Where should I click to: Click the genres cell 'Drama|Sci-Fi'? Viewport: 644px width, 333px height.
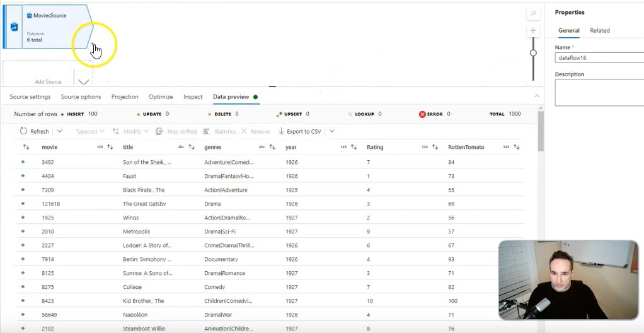(220, 231)
